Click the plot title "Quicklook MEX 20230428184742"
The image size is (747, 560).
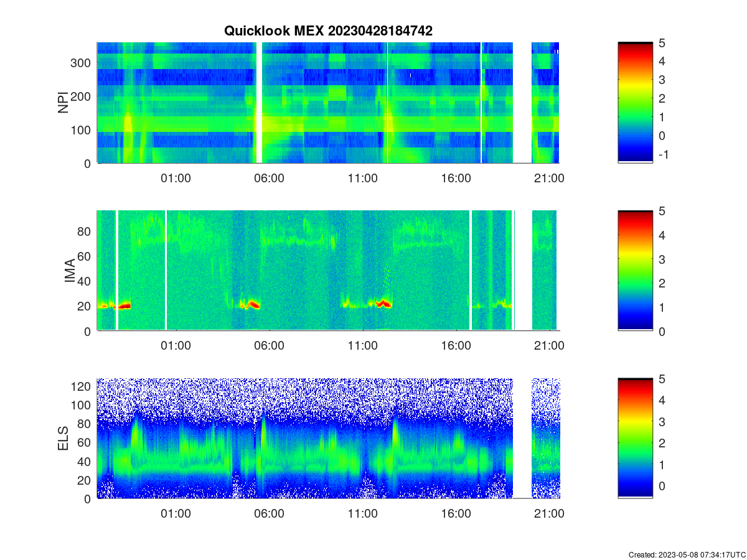(x=328, y=31)
